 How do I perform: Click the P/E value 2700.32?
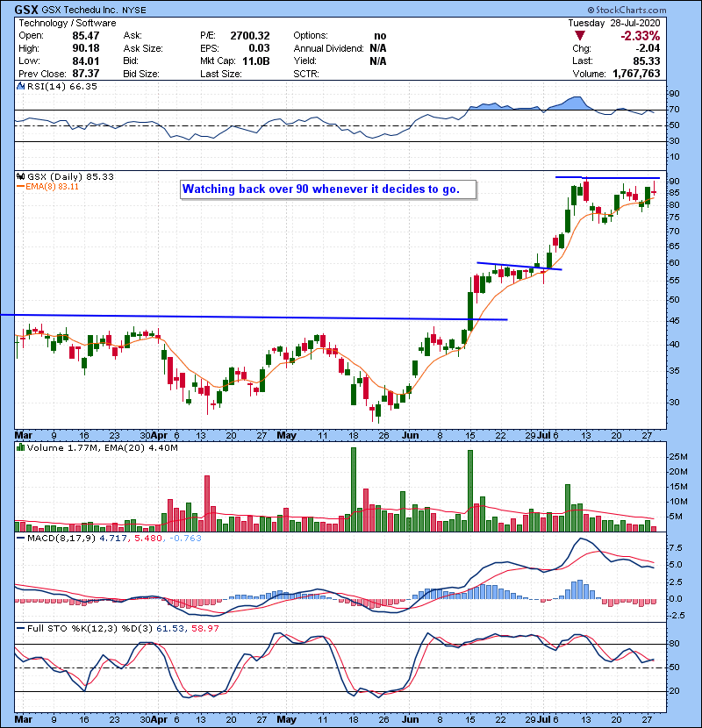point(250,36)
